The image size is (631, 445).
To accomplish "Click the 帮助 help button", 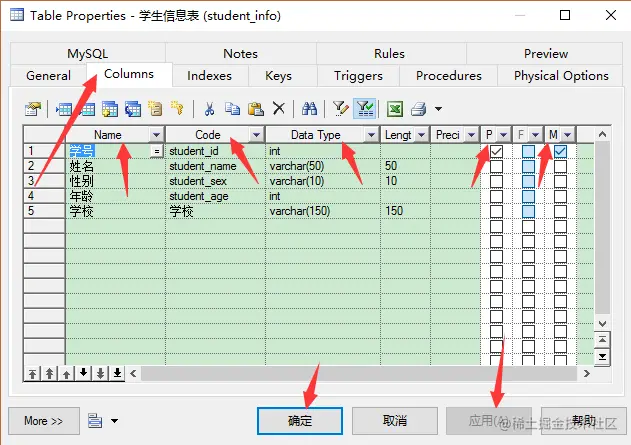I will click(x=584, y=421).
